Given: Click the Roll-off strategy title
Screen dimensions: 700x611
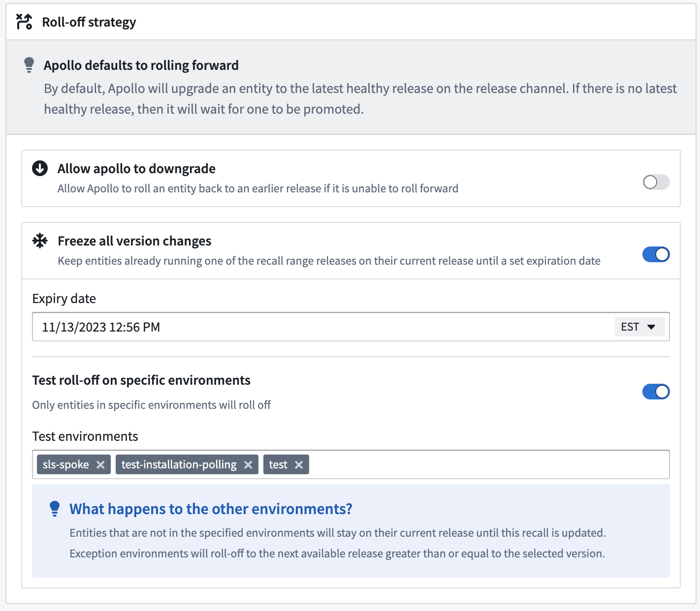Looking at the screenshot, I should (89, 22).
